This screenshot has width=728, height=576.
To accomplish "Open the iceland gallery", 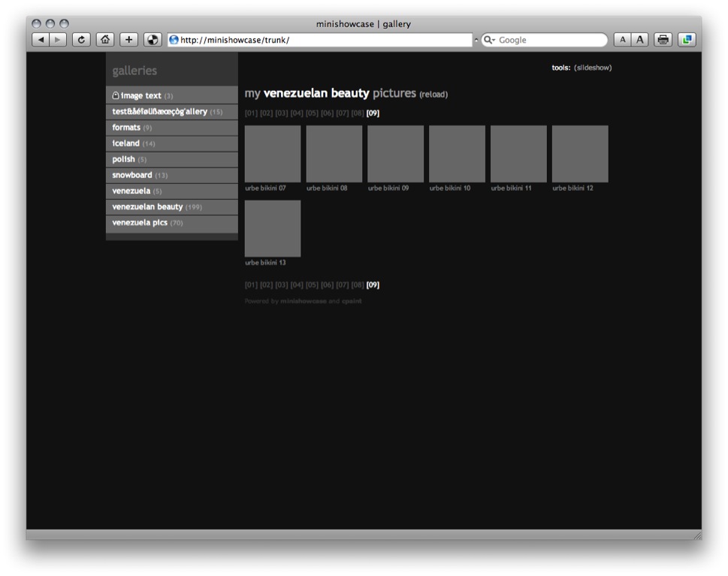I will 172,143.
